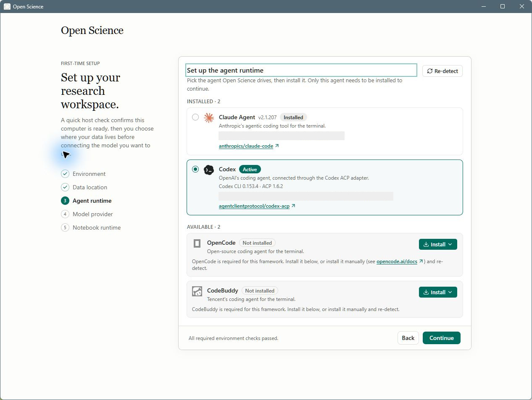Click the Data location step checkmark icon

65,187
